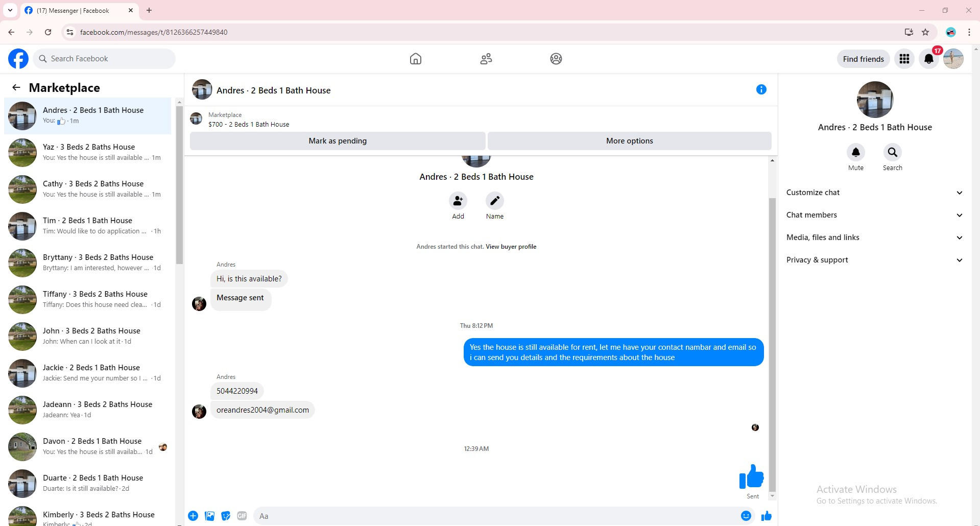Image resolution: width=980 pixels, height=526 pixels.
Task: Install app icon in address bar
Action: pos(909,32)
